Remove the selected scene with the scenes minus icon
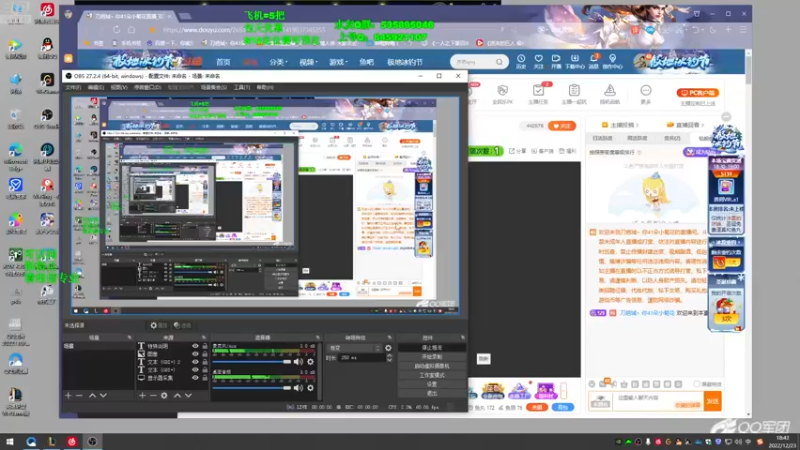 pyautogui.click(x=79, y=395)
